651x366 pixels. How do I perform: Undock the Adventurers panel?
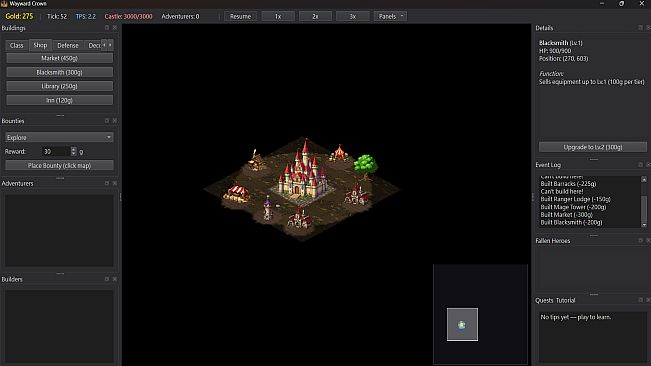[107, 183]
